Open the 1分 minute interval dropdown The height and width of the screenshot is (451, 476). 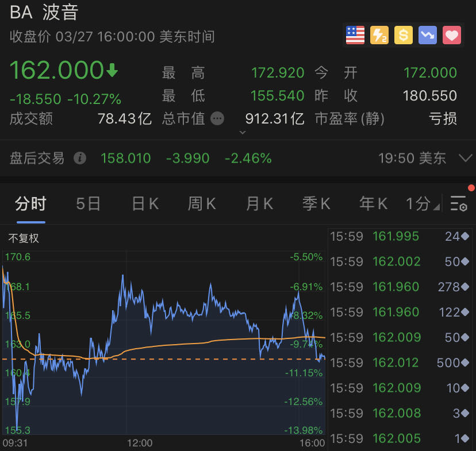click(423, 203)
